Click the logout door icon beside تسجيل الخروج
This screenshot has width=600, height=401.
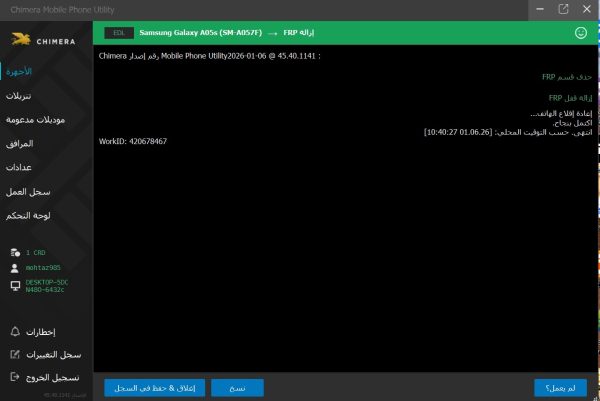coord(15,377)
